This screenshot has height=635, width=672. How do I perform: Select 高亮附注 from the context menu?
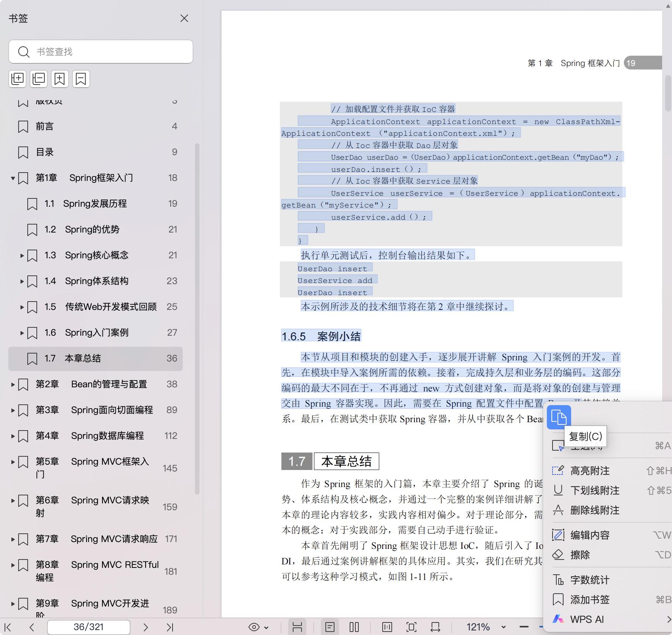(590, 471)
